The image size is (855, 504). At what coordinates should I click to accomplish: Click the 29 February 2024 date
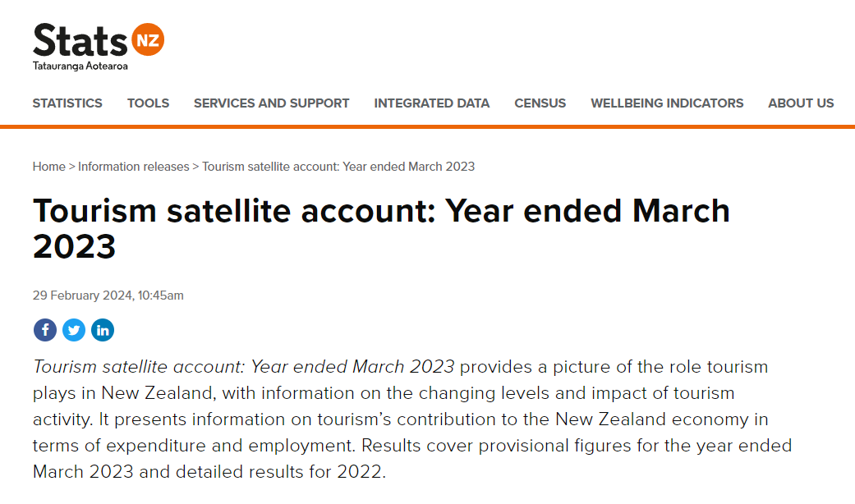[108, 296]
